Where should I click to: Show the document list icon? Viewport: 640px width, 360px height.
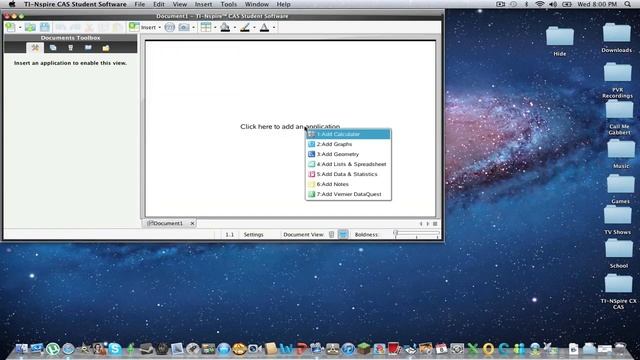(435, 224)
